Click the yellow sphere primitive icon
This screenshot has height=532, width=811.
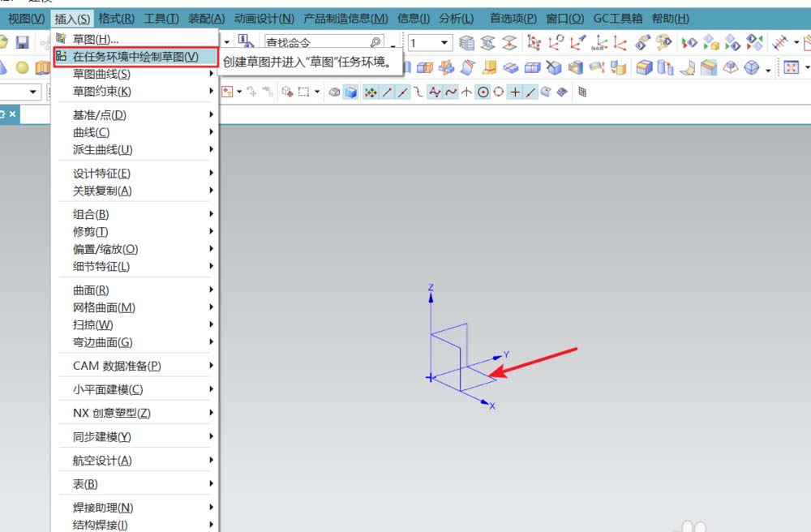click(x=23, y=68)
